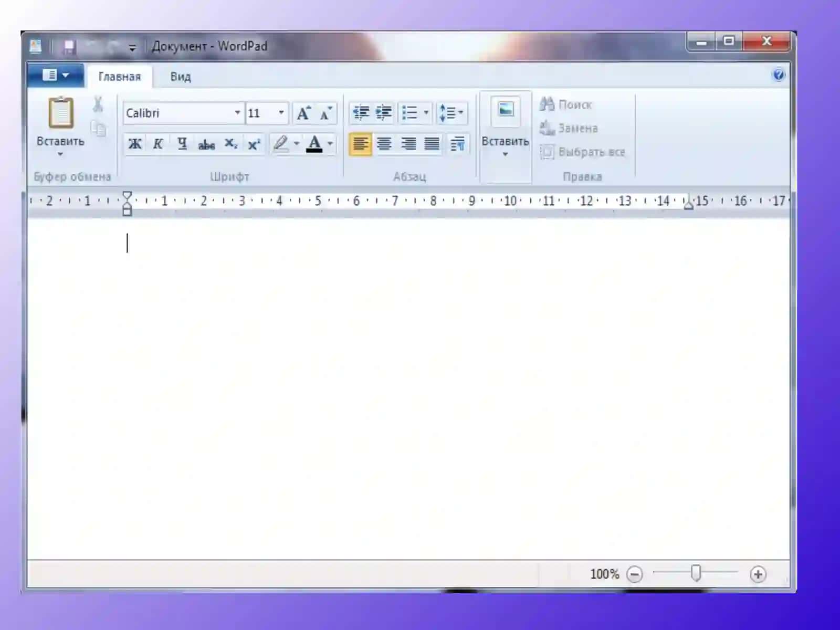This screenshot has height=630, width=840.
Task: Click the Copy icon under scissors
Action: coord(98,128)
